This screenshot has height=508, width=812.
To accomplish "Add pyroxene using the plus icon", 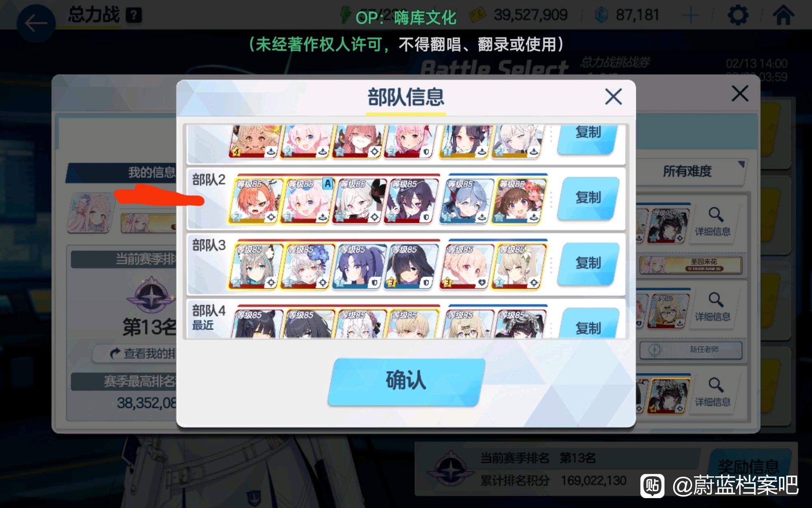I will [x=690, y=16].
